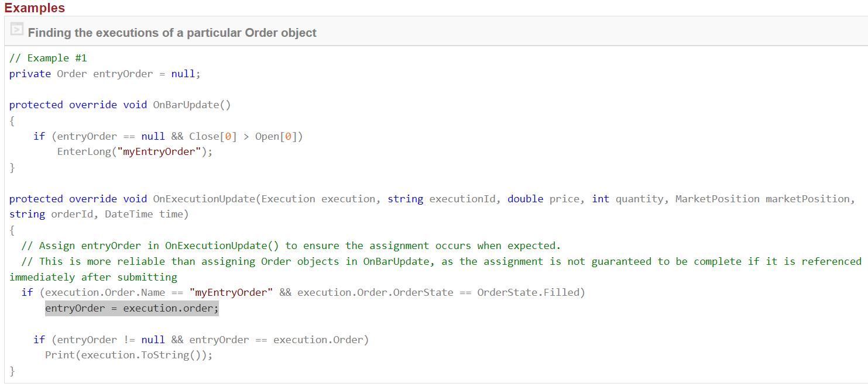The width and height of the screenshot is (868, 387).
Task: Click the "EnterLong" method call
Action: click(x=81, y=151)
